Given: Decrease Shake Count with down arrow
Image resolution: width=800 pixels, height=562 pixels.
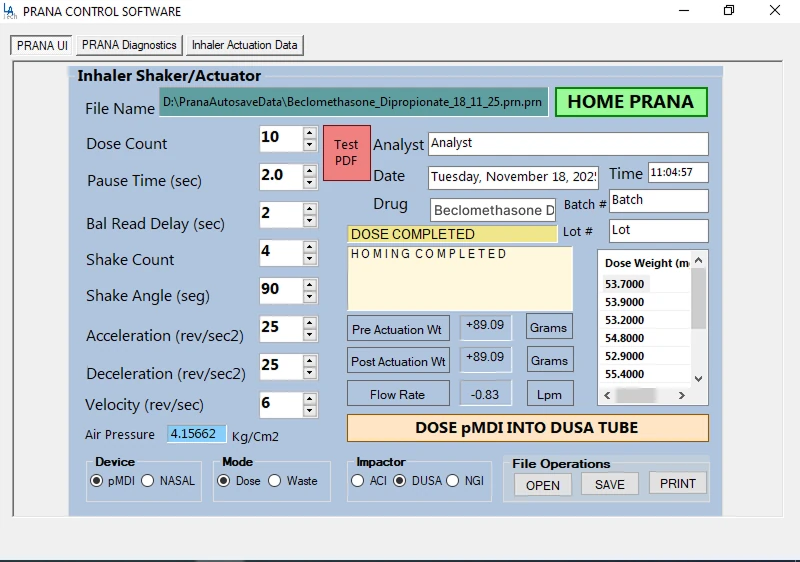Looking at the screenshot, I should point(309,259).
